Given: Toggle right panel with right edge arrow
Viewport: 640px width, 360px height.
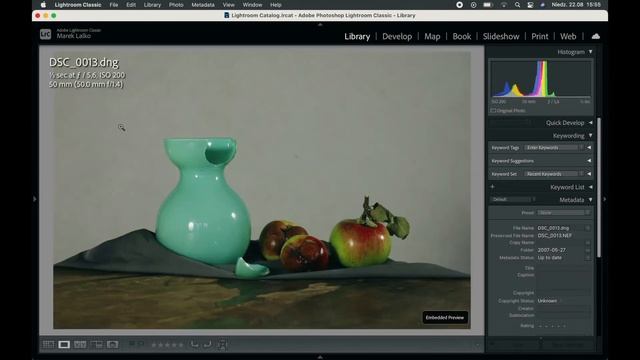Looking at the screenshot, I should [604, 199].
